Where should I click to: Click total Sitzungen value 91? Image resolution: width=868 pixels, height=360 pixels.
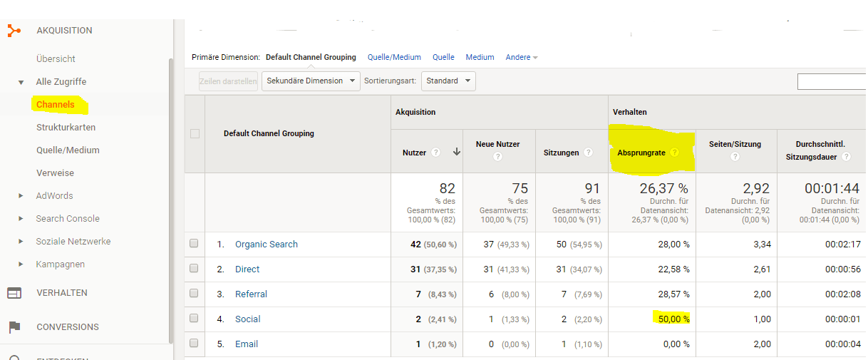click(x=593, y=189)
